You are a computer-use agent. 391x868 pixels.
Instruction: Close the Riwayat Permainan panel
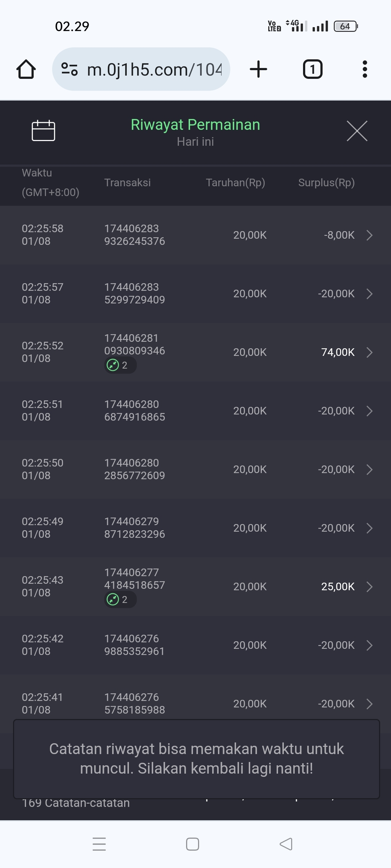pos(357,131)
